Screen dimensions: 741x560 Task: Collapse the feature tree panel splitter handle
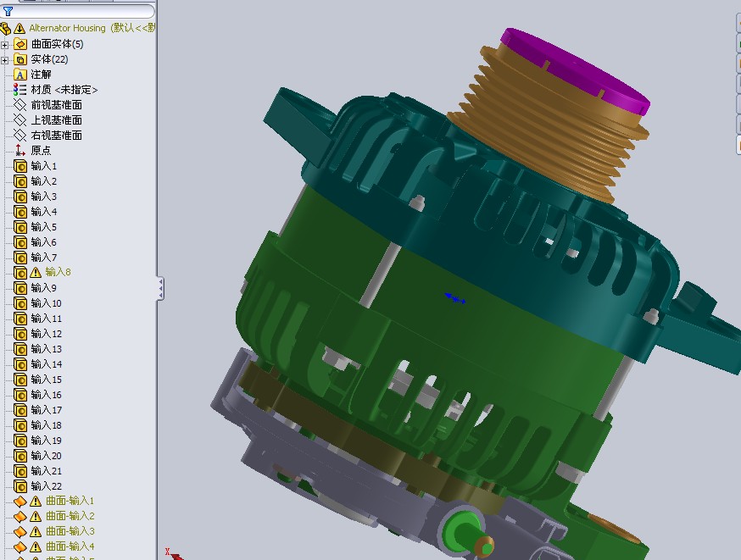click(161, 288)
